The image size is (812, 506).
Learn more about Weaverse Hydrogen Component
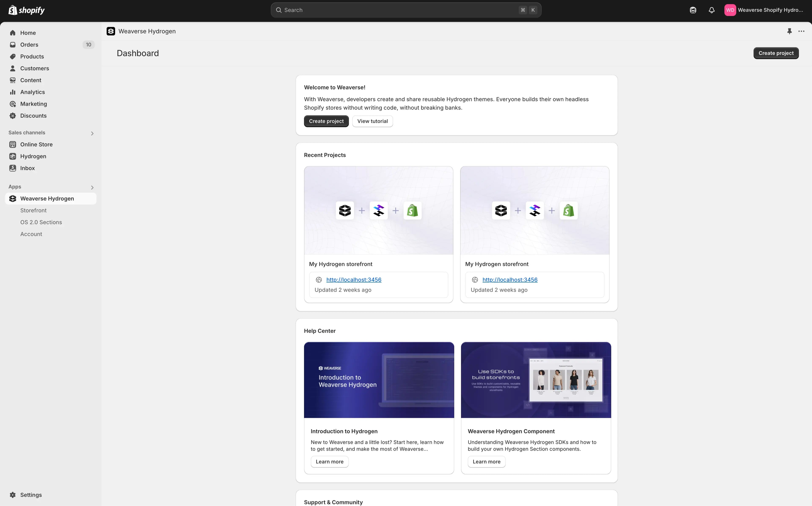pos(486,462)
